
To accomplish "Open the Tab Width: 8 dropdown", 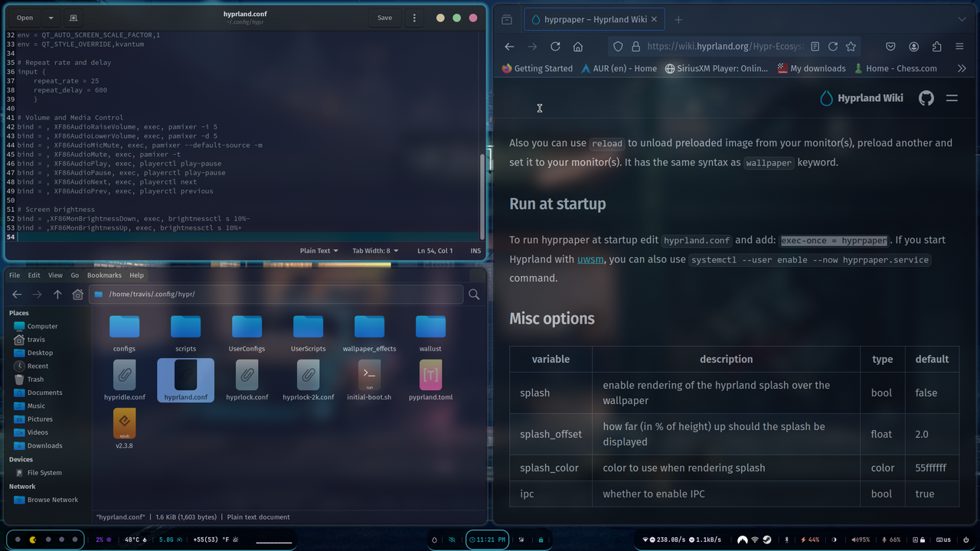I will click(375, 250).
